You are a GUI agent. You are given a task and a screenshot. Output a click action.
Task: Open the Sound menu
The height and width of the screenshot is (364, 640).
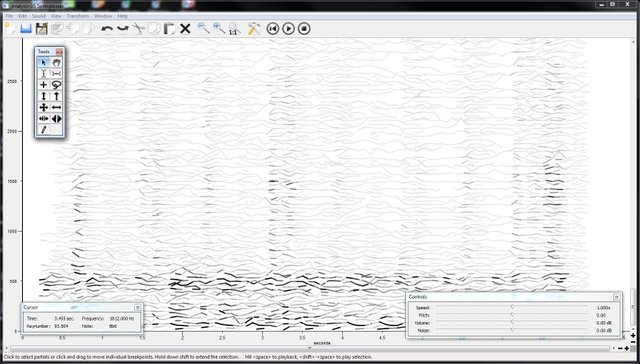click(39, 16)
